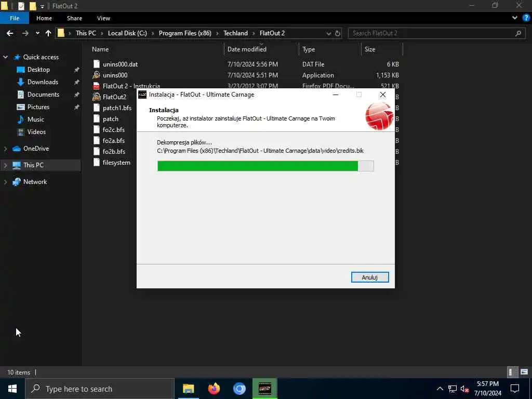Open Firefox from taskbar
This screenshot has width=532, height=399.
coord(214,389)
